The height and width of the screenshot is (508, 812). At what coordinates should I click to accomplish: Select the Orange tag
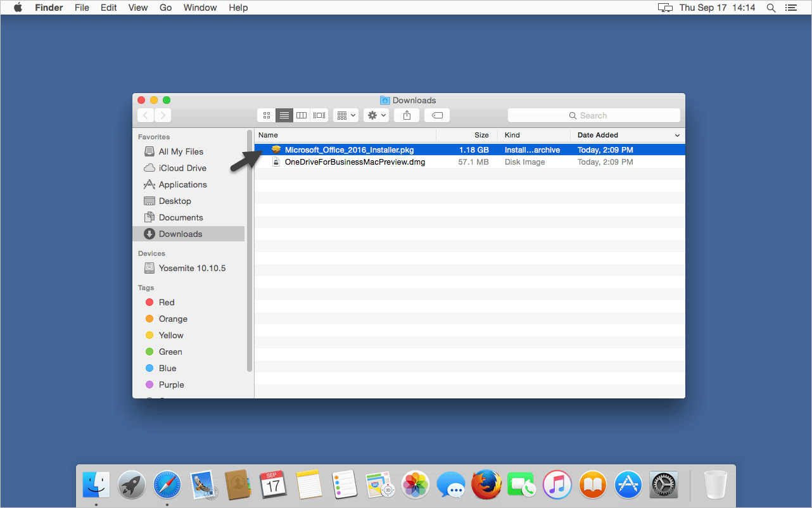coord(188,319)
